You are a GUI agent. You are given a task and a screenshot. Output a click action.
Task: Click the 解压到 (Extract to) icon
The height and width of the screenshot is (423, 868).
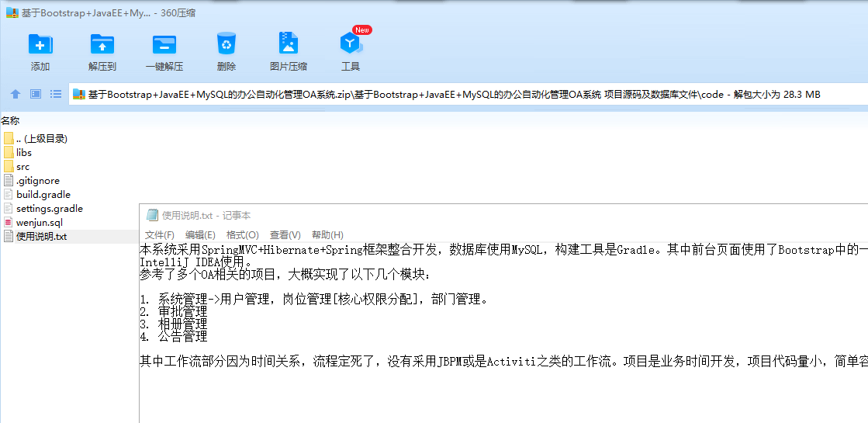pyautogui.click(x=102, y=43)
